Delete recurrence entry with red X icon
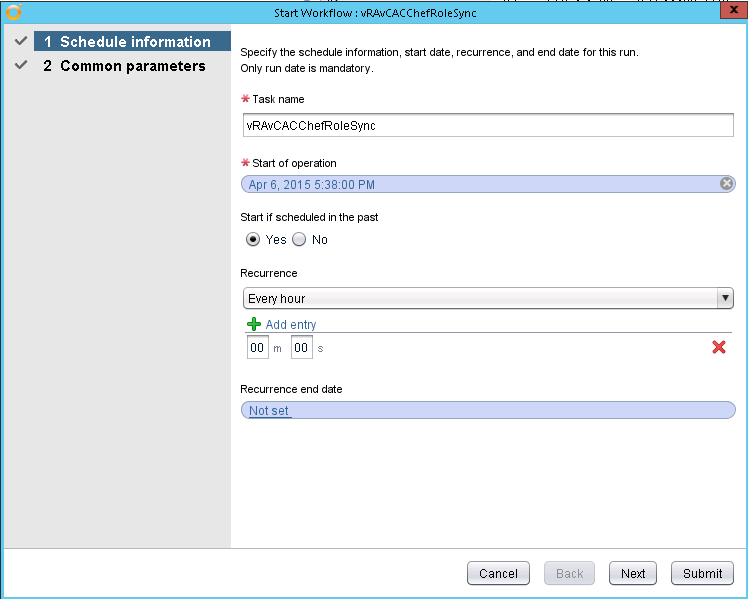748x599 pixels. pos(718,347)
